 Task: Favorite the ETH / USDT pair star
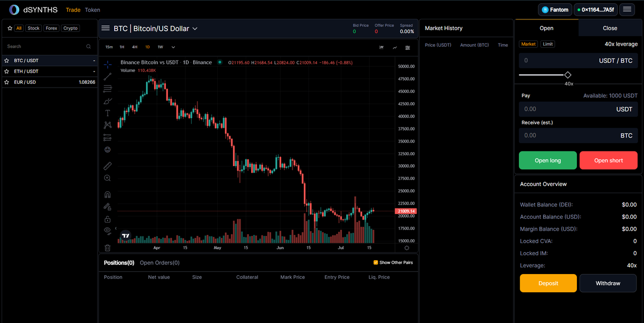[8, 71]
